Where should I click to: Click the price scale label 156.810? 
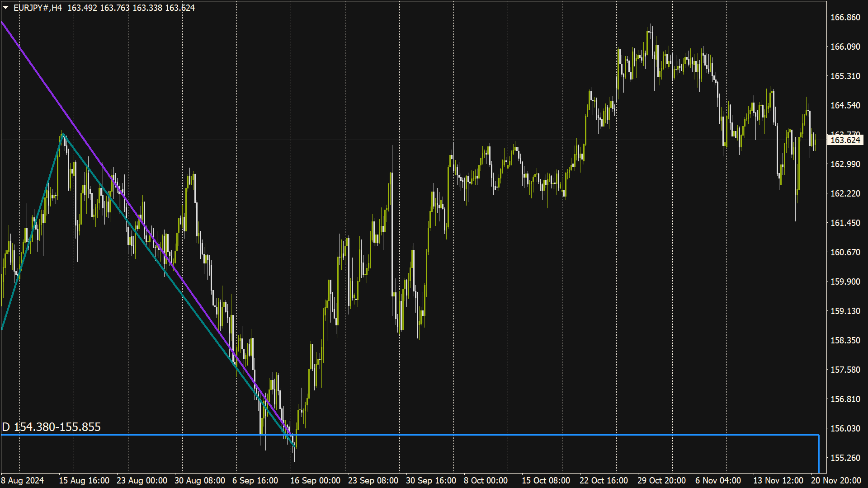(845, 399)
